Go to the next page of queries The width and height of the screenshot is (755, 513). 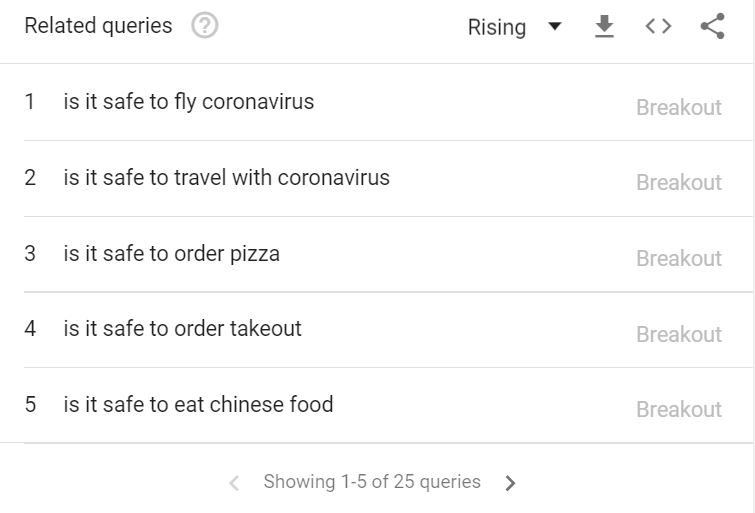coord(511,483)
